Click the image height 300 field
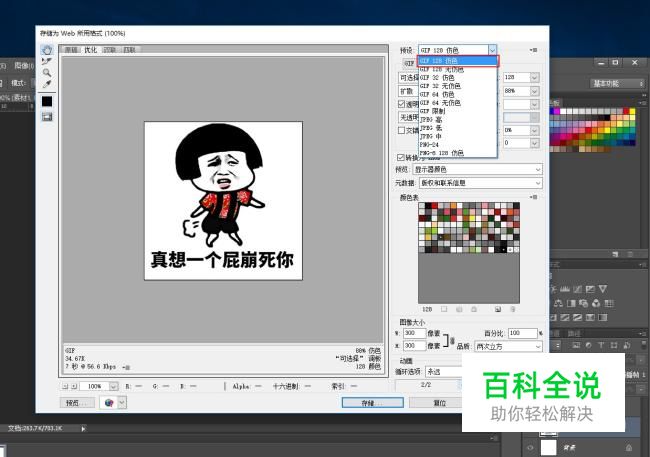 click(414, 345)
